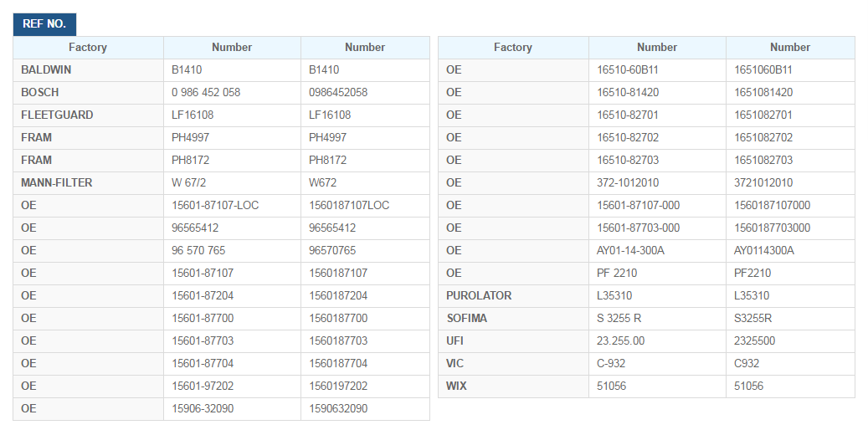Click the left table Factory header

tap(89, 48)
